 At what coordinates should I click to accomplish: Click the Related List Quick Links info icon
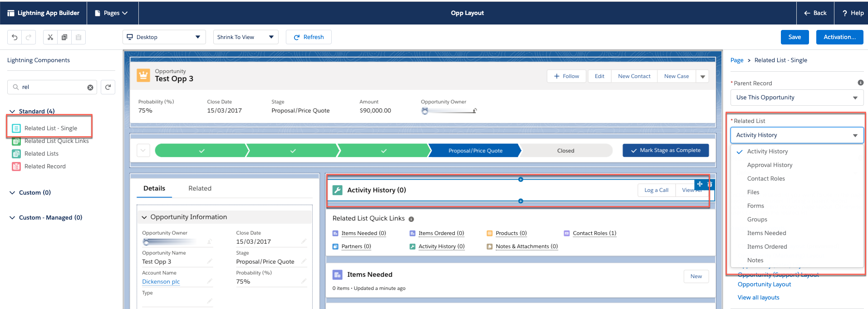411,219
